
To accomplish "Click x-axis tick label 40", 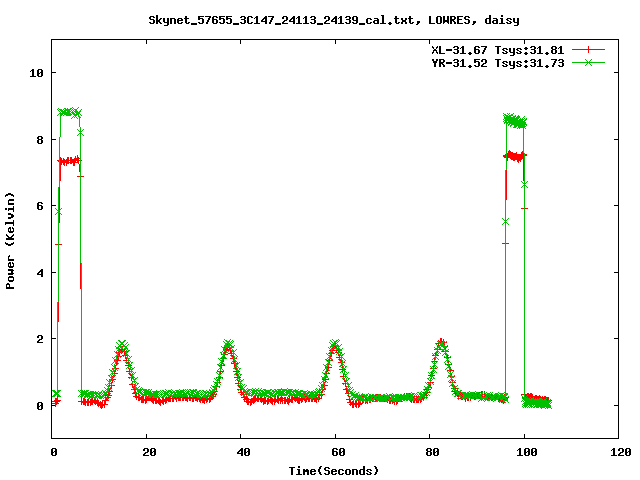I will tap(244, 452).
